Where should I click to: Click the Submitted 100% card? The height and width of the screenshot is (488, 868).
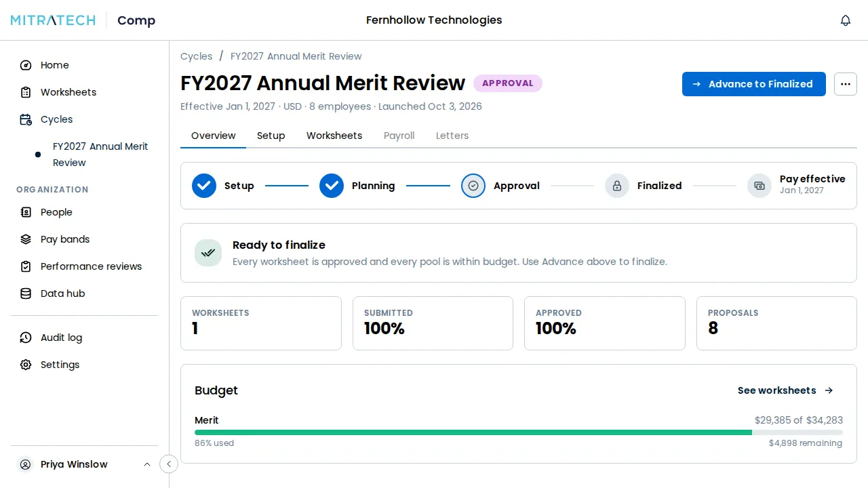pyautogui.click(x=433, y=323)
